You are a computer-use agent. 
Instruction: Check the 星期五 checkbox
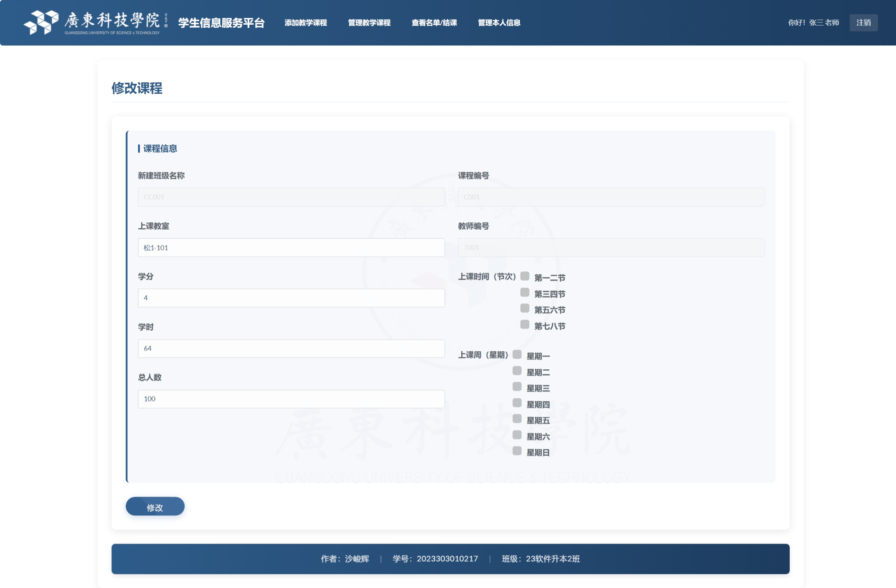(517, 419)
